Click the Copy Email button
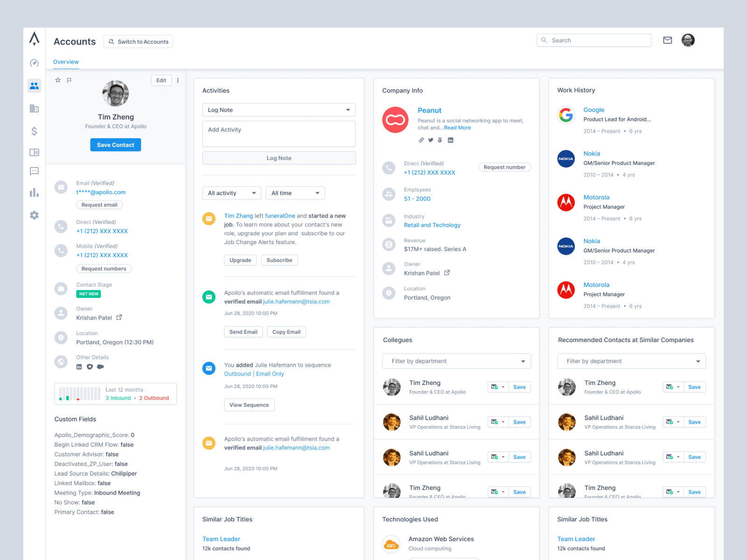 [287, 332]
